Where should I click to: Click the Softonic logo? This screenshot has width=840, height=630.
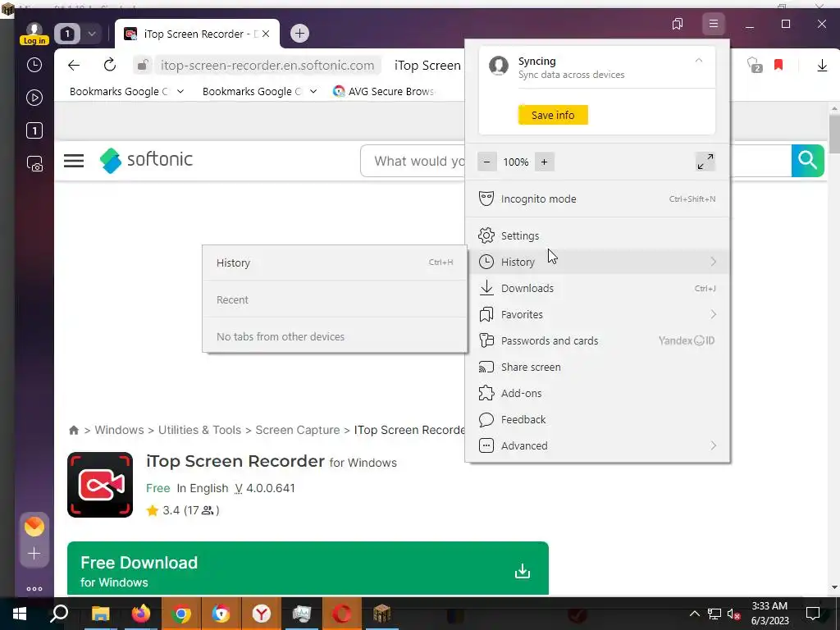tap(146, 160)
